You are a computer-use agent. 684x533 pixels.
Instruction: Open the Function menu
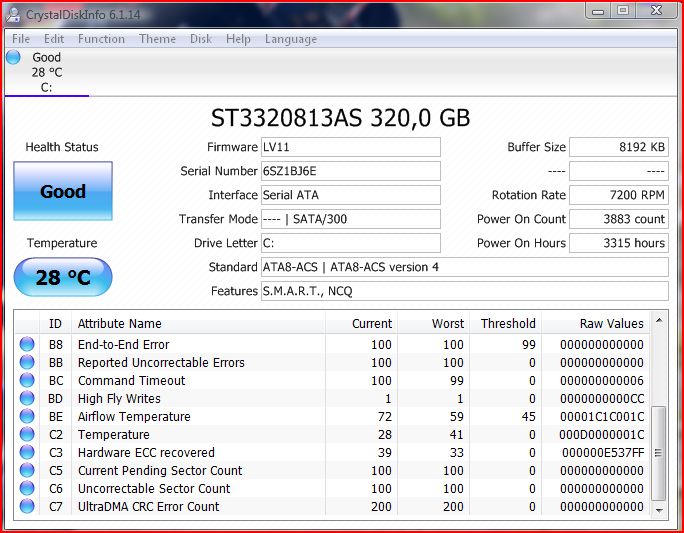(x=101, y=39)
